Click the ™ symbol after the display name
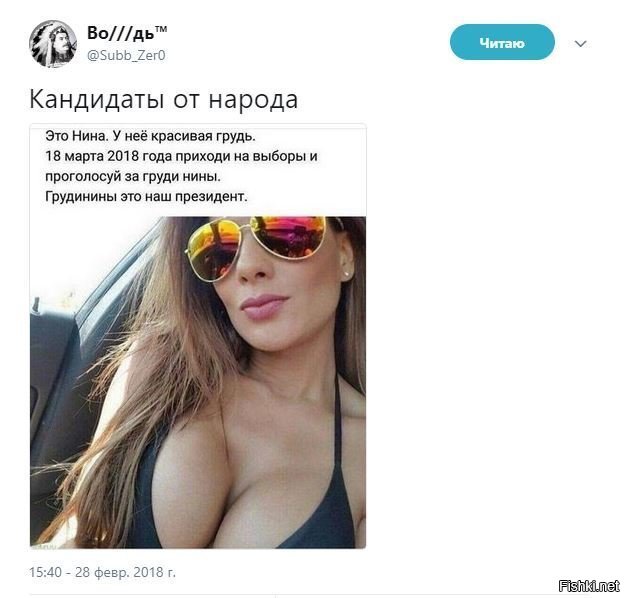This screenshot has width=625, height=598. click(x=161, y=29)
